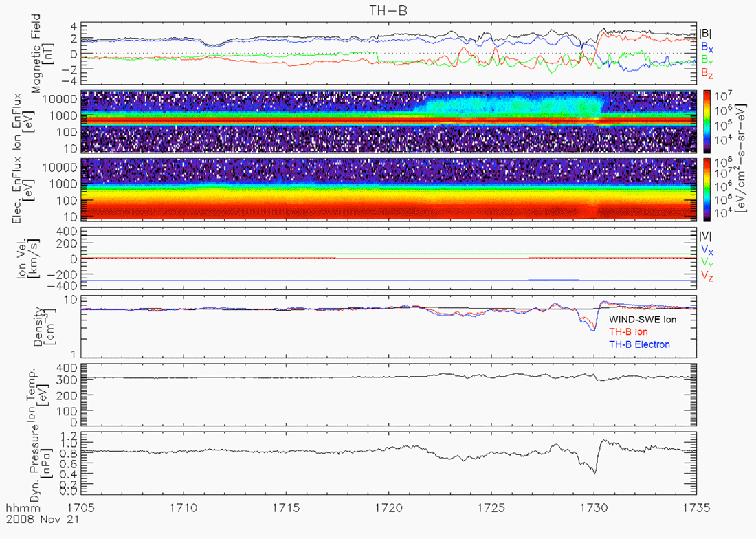Viewport: 756px width, 539px height.
Task: Click the blue TH-B Electron legend entry
Action: (x=639, y=344)
